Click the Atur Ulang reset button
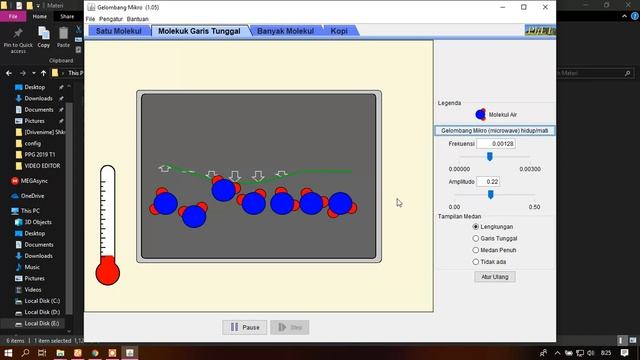640x360 pixels. pos(495,277)
